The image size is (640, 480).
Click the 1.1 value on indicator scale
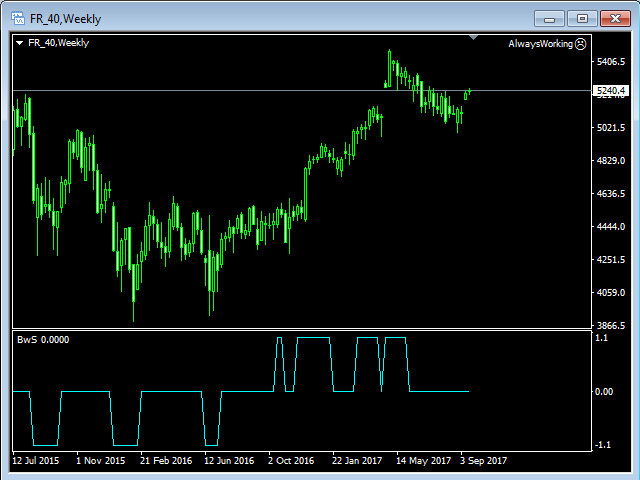click(x=602, y=338)
